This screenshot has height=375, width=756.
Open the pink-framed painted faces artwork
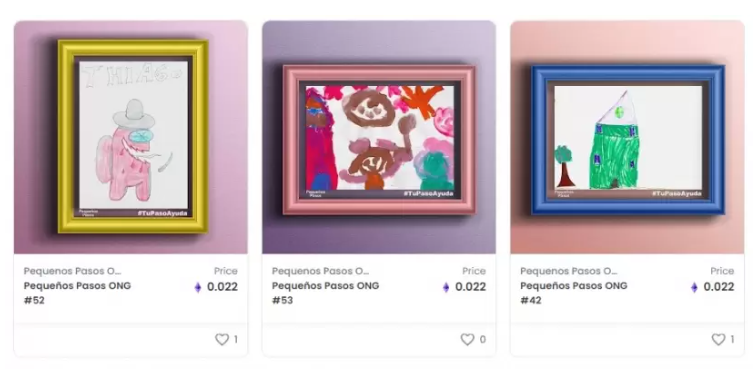click(379, 140)
